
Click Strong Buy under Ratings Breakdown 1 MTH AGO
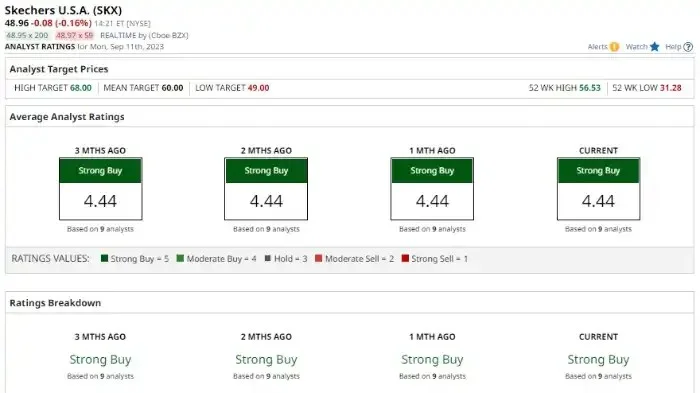click(x=432, y=360)
